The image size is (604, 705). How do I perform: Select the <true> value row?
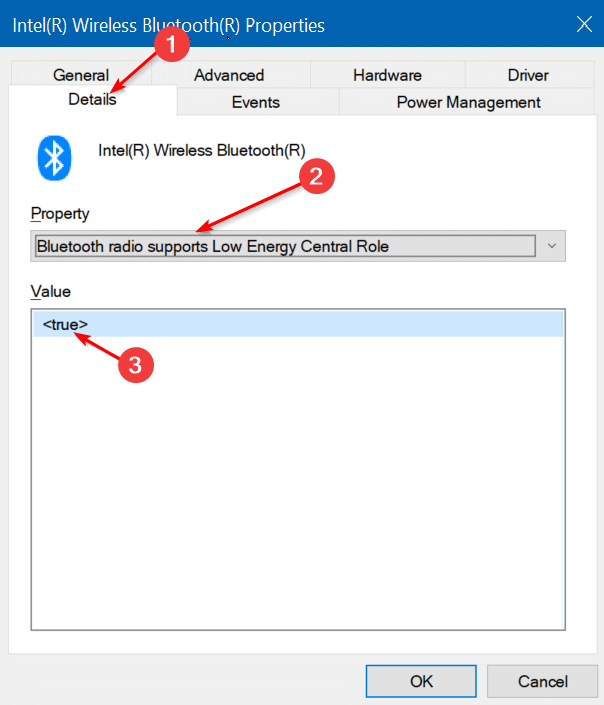[298, 324]
